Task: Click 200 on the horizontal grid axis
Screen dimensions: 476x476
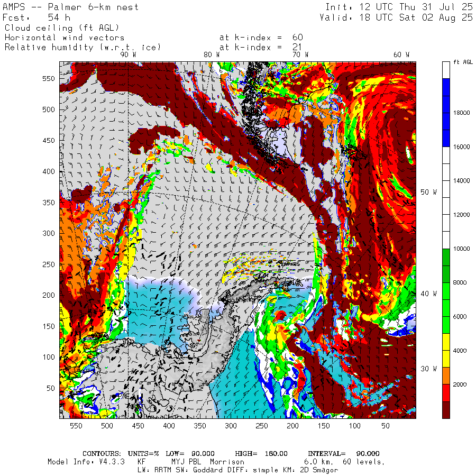Action: [292, 426]
